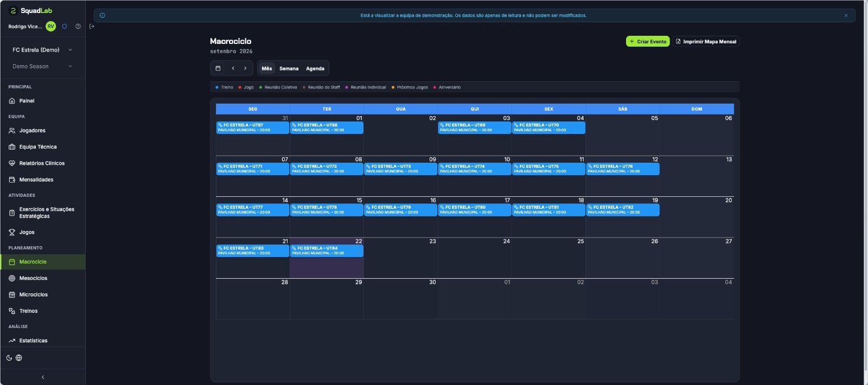Click the Microciclos calendar grid icon
This screenshot has height=385, width=868.
coord(12,294)
